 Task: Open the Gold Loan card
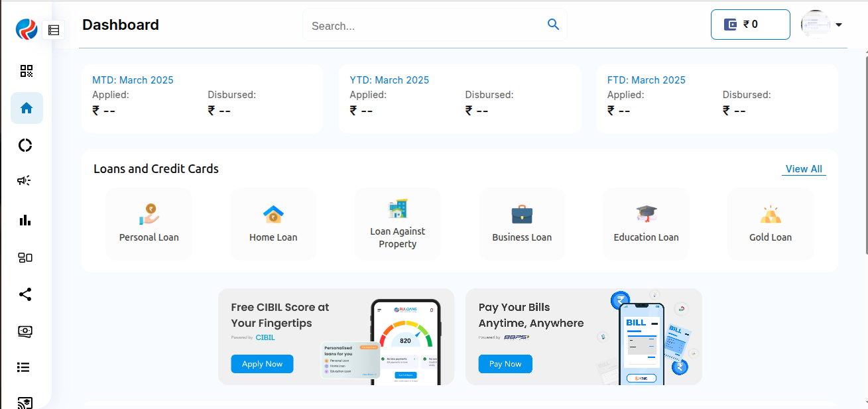click(771, 224)
